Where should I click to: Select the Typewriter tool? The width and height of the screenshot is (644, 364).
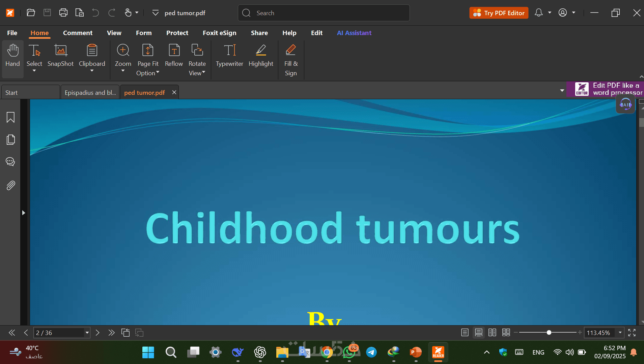[229, 56]
